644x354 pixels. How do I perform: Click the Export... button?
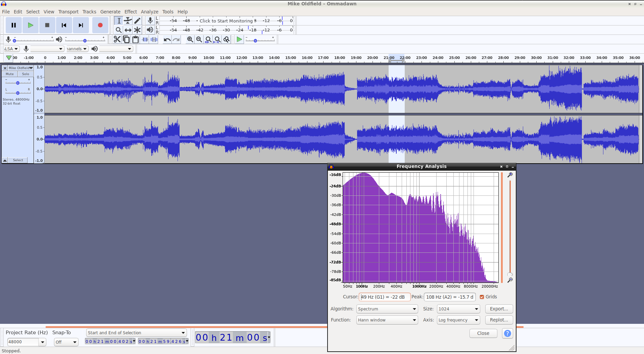point(499,309)
